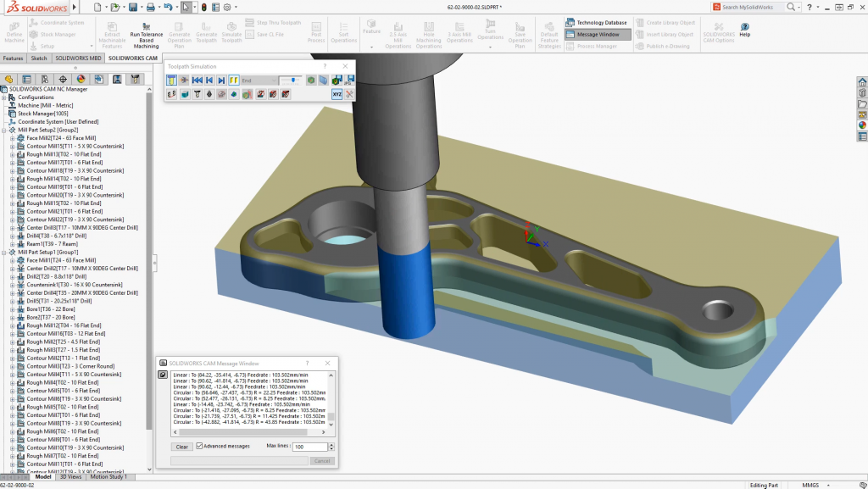Open the Motion Study 1 tab

(x=108, y=477)
